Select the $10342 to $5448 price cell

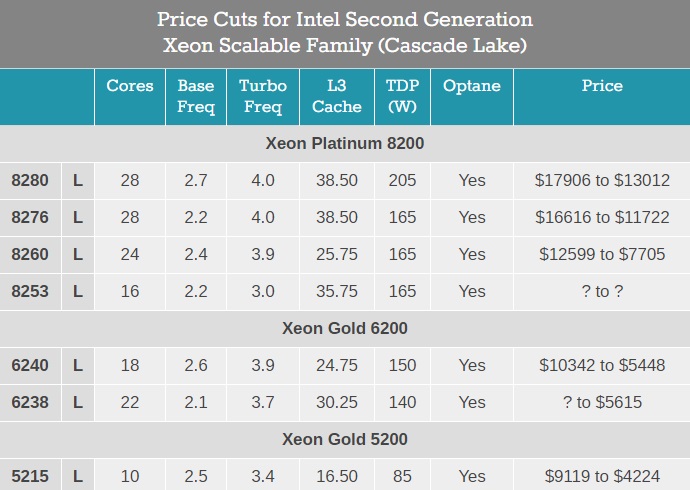click(602, 365)
